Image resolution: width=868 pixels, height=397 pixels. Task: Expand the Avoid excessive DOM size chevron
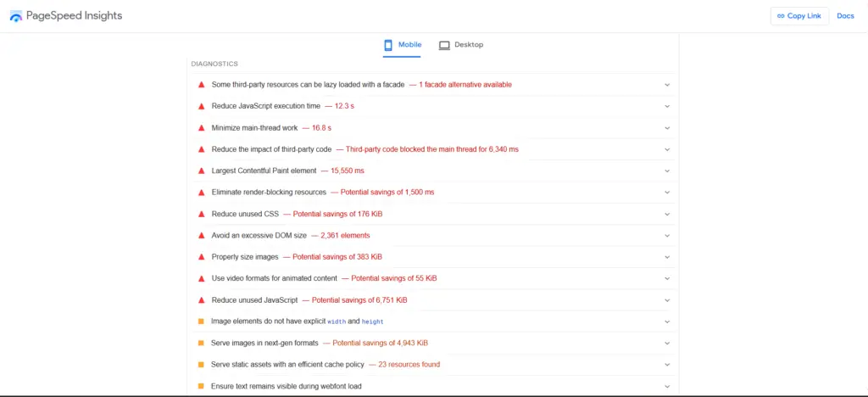click(x=667, y=235)
